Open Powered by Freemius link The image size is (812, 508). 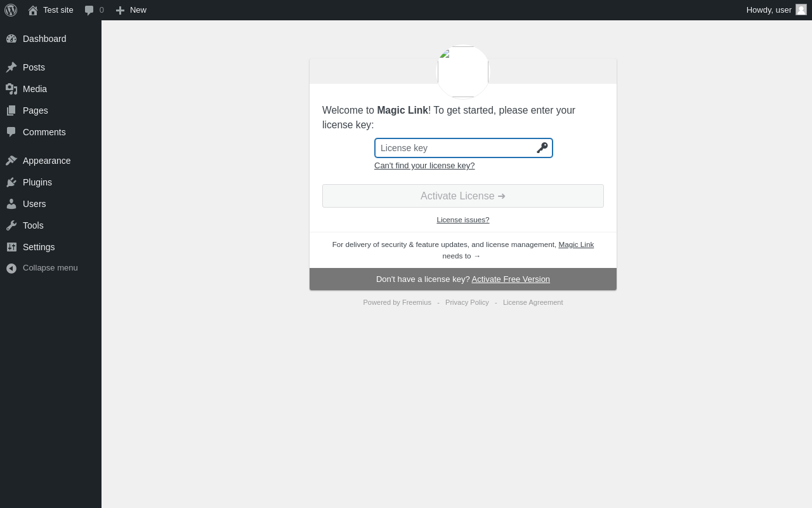pyautogui.click(x=397, y=302)
